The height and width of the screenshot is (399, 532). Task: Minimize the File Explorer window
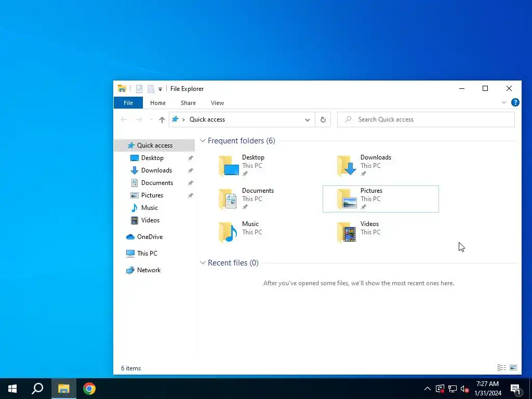pos(462,88)
